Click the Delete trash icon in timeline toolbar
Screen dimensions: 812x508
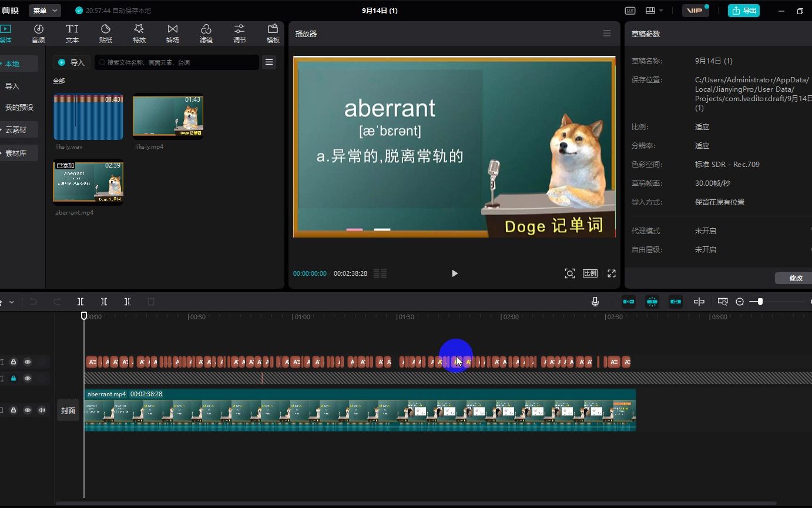click(151, 302)
